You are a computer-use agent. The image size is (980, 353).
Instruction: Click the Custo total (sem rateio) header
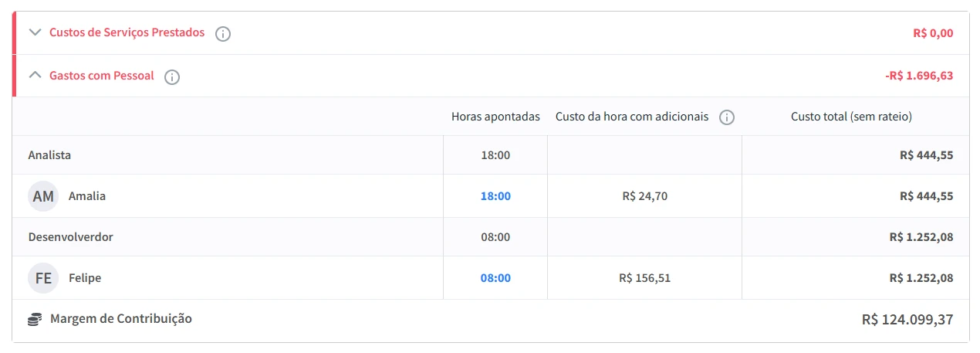pos(851,117)
